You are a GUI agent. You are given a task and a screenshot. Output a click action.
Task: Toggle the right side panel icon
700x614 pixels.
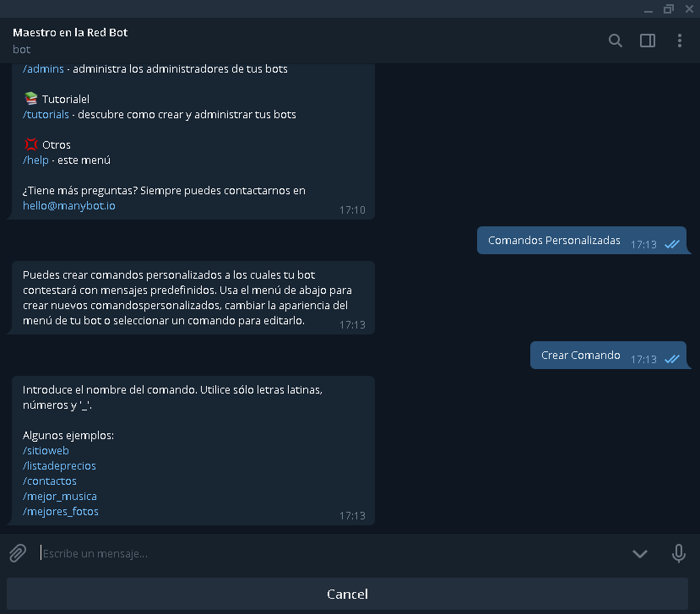click(648, 41)
